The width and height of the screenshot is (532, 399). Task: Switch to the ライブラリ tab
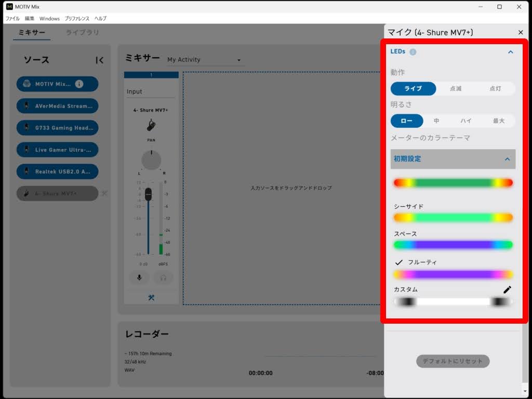coord(82,33)
